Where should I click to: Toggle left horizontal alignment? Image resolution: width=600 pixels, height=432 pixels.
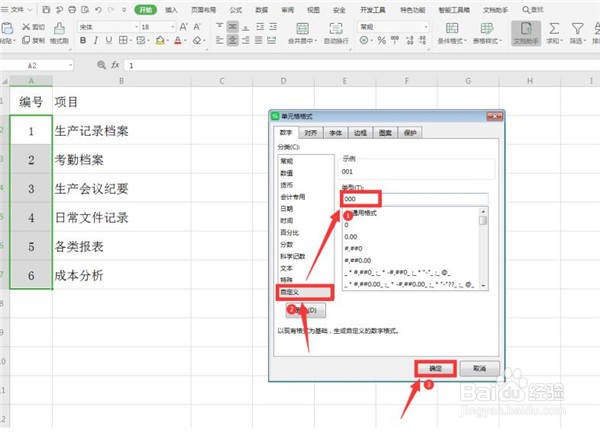pos(220,40)
